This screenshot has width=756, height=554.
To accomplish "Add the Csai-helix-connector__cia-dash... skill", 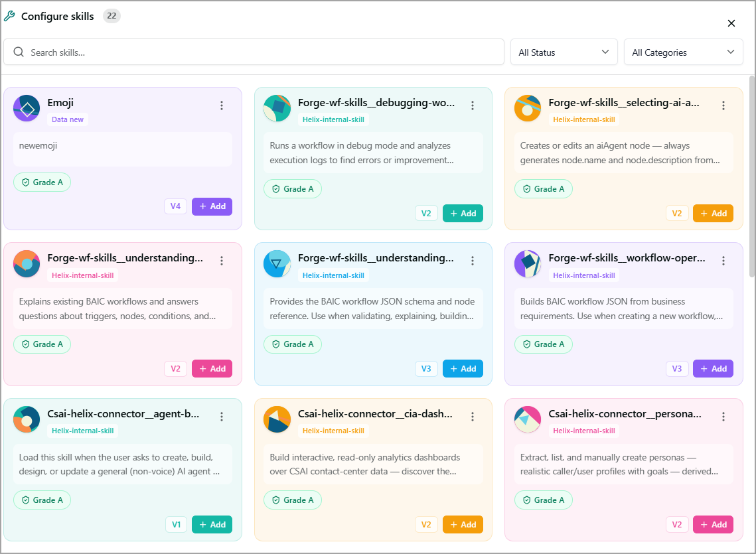I will [x=463, y=525].
